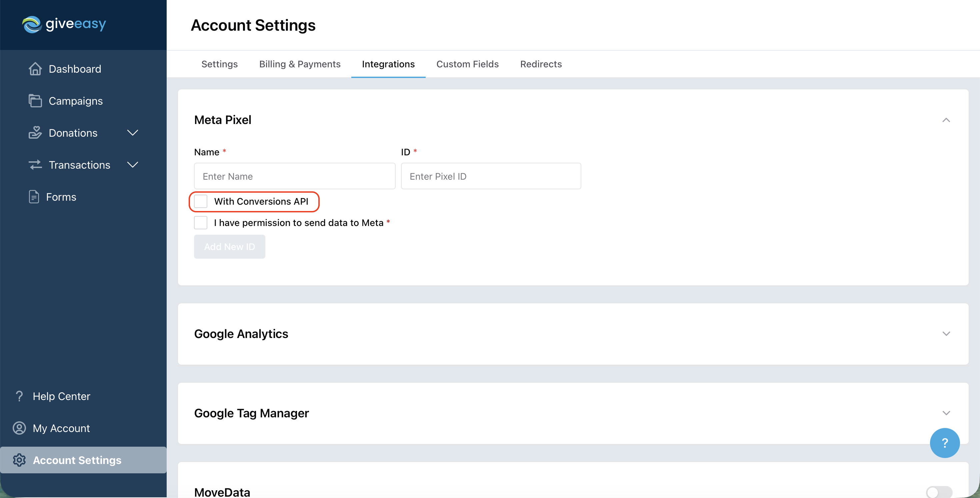
Task: Collapse the Meta Pixel section
Action: tap(946, 120)
